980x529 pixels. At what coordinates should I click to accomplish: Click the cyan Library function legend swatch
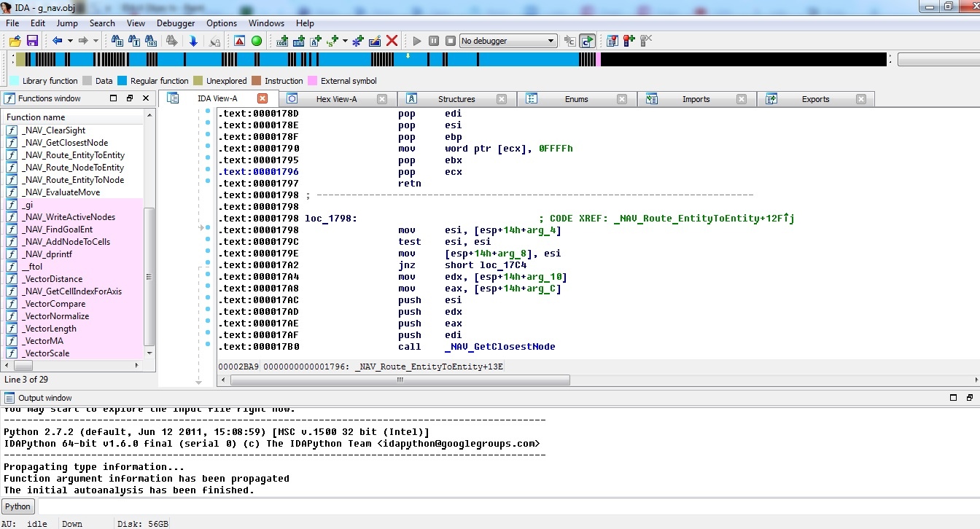click(14, 81)
